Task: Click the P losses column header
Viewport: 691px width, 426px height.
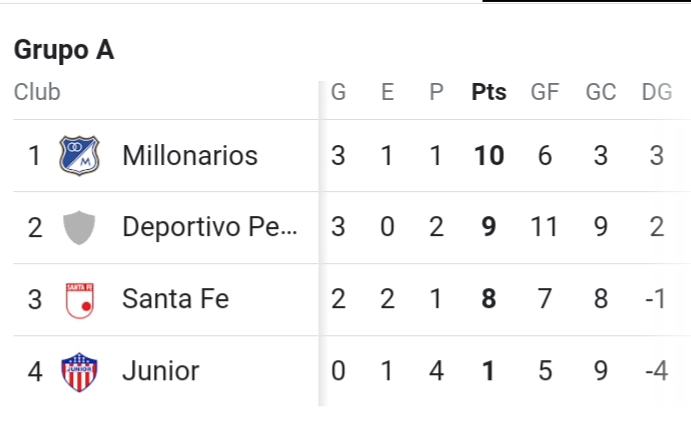Action: (x=436, y=93)
